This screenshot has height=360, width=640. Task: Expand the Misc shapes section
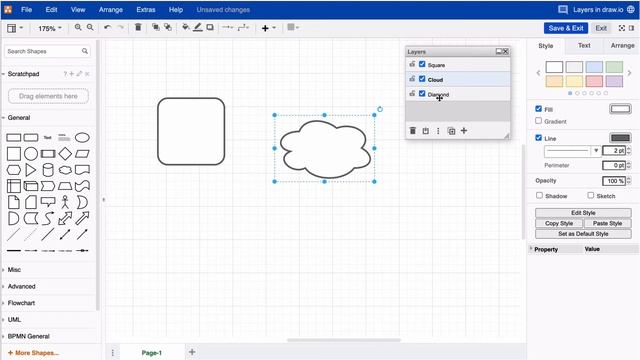coord(14,270)
